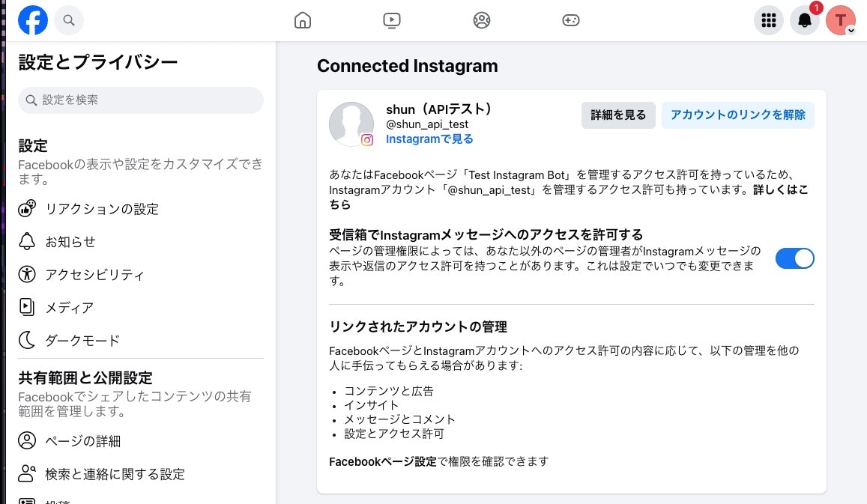The height and width of the screenshot is (504, 867).
Task: Click the magnifier icon in settings search
Action: pos(31,100)
